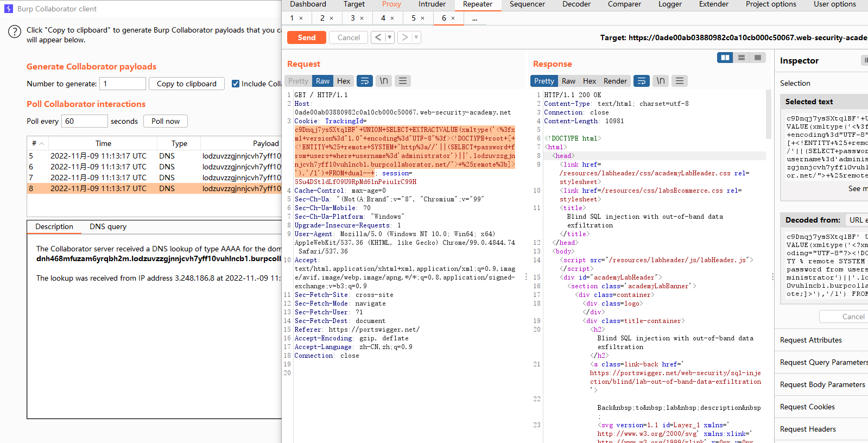Open the Logger tab
The image size is (868, 443).
pos(670,4)
